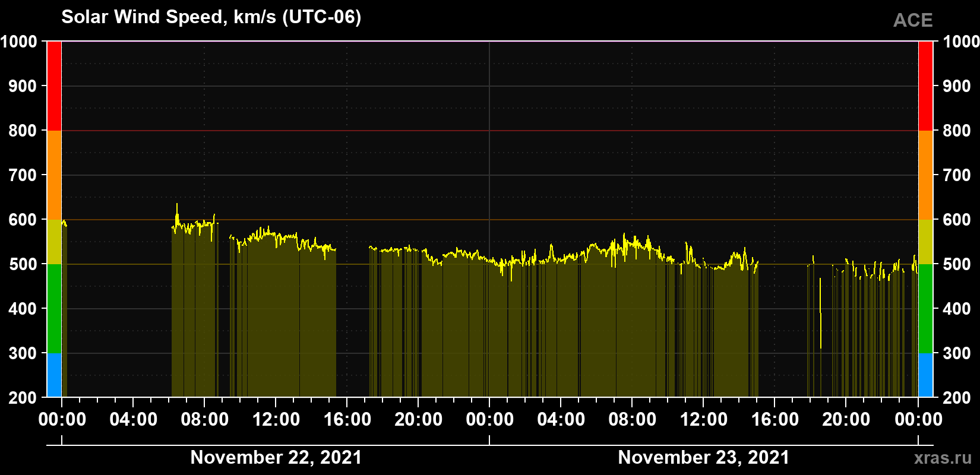Click the right axis 700 value
The image size is (980, 475).
click(x=957, y=175)
